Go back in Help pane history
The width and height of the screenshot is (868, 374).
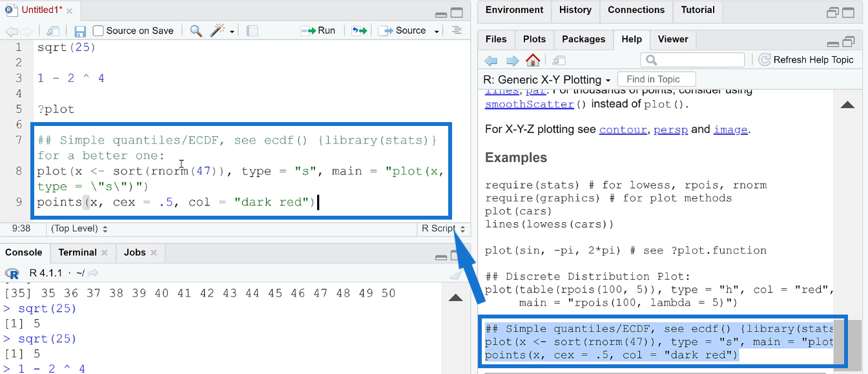tap(491, 60)
